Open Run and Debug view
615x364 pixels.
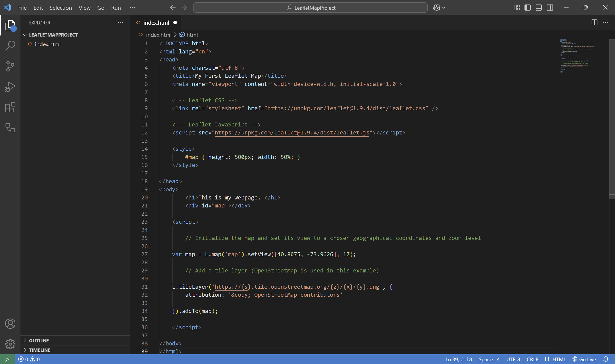(x=10, y=87)
